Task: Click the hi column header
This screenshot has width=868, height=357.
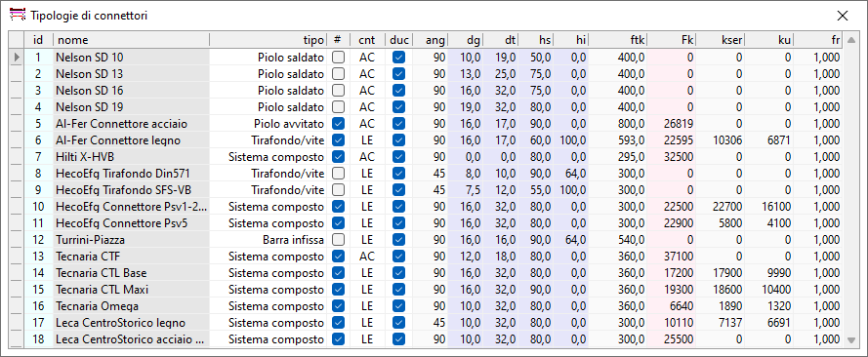Action: pyautogui.click(x=571, y=40)
